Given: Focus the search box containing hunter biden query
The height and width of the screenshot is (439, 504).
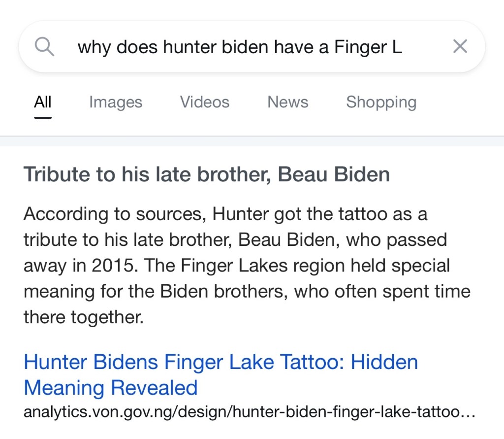Looking at the screenshot, I should coord(246,47).
